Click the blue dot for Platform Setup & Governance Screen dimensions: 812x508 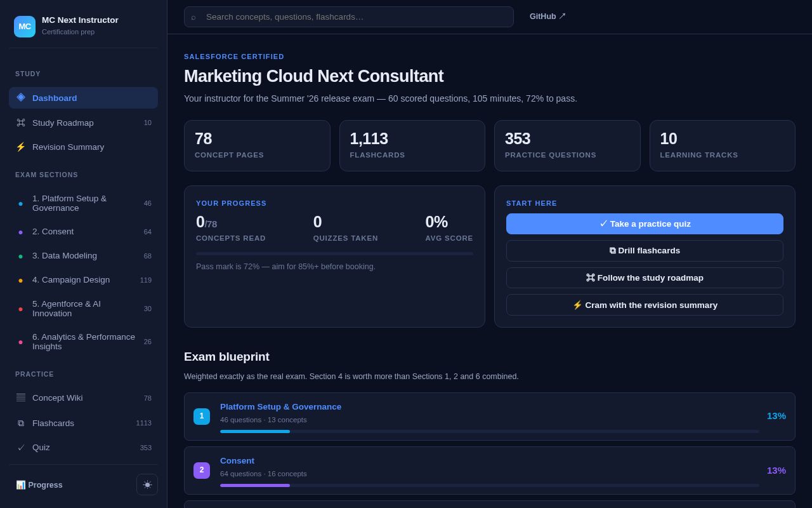point(20,204)
